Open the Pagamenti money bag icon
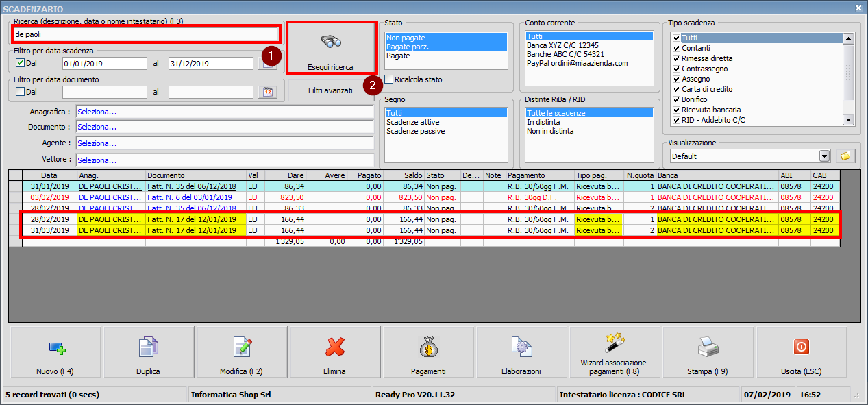The image size is (868, 405). click(427, 348)
